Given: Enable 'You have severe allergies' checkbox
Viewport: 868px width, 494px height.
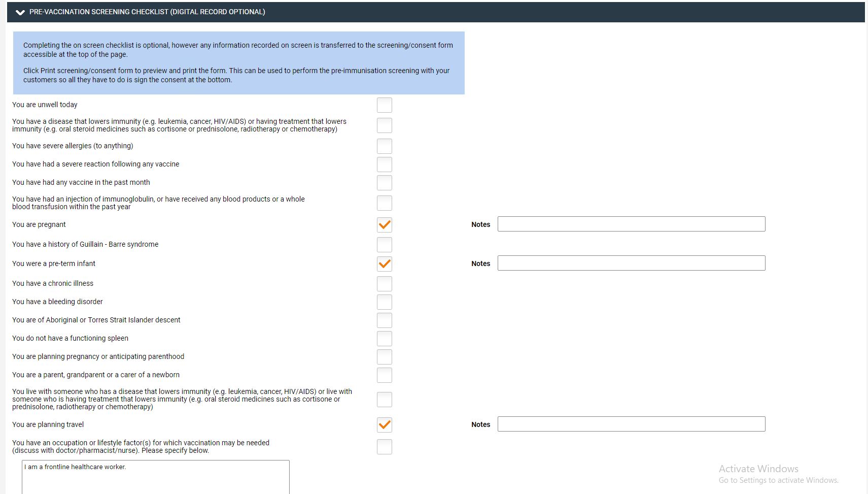Looking at the screenshot, I should (385, 146).
